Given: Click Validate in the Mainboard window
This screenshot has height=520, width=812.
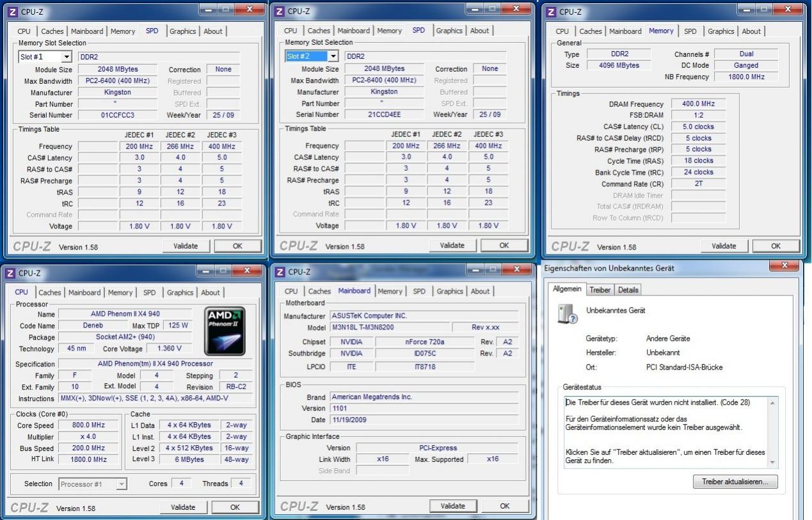Looking at the screenshot, I should (x=453, y=506).
